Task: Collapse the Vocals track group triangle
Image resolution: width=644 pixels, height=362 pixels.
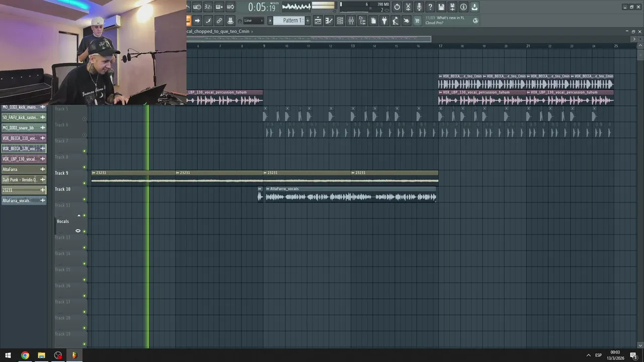Action: point(78,216)
